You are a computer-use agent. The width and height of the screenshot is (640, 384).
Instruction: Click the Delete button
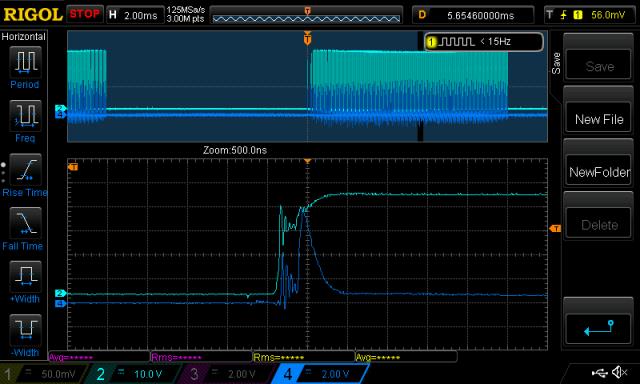click(x=599, y=225)
